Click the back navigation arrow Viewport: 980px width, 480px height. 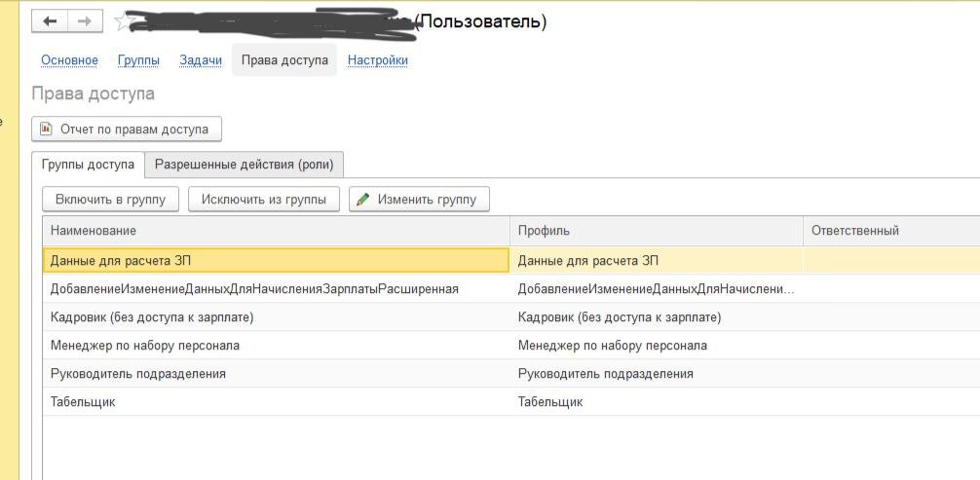tap(51, 20)
